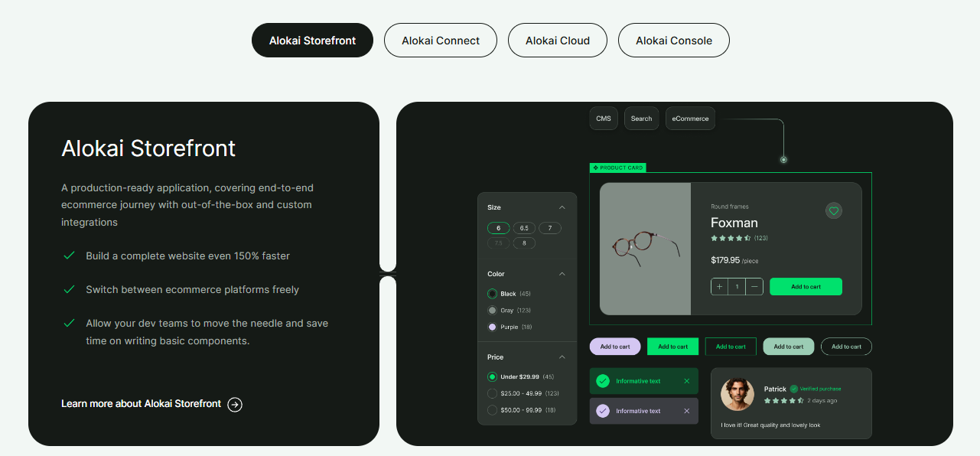Click checkmark beside Allow your dev teams
This screenshot has height=456, width=980.
(69, 324)
